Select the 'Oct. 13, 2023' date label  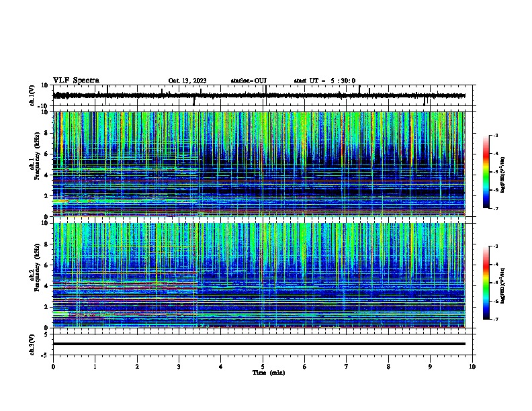(187, 81)
